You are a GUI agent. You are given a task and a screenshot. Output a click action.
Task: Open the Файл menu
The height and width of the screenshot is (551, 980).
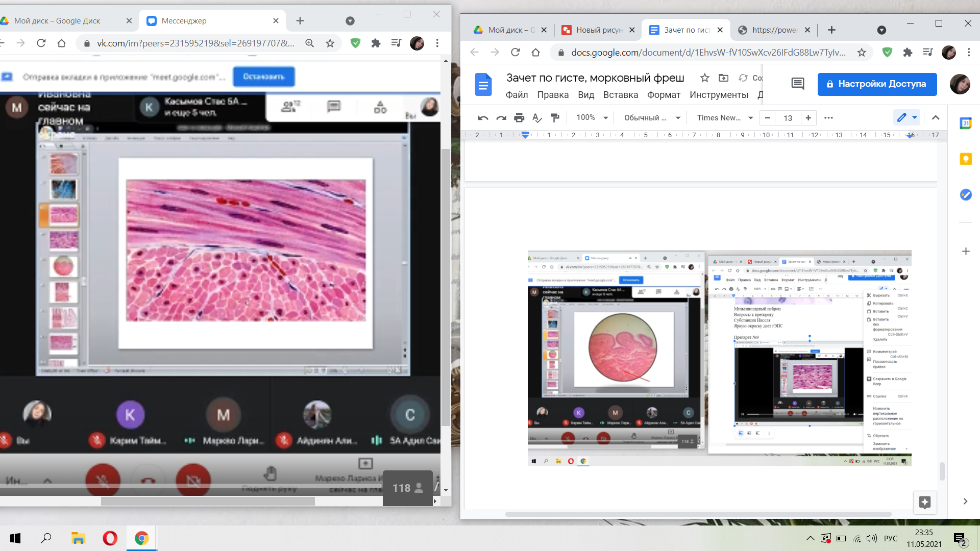(517, 95)
